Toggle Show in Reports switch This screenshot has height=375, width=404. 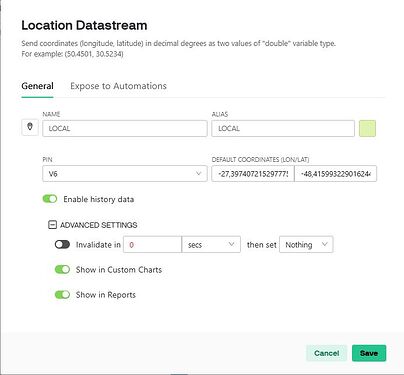click(x=62, y=295)
